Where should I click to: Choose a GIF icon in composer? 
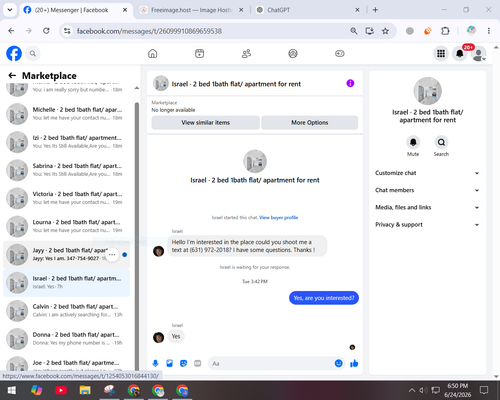click(198, 363)
